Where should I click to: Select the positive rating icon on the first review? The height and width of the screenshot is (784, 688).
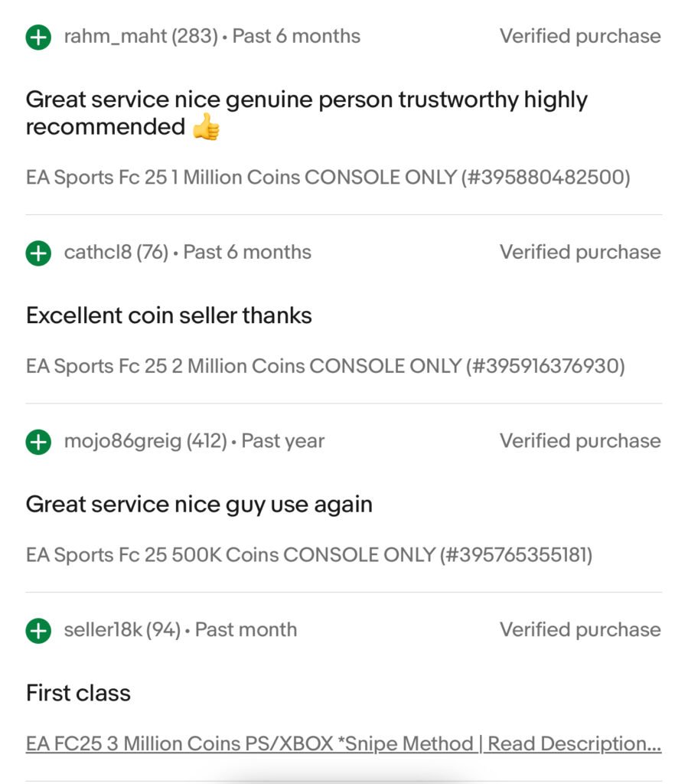tap(37, 35)
